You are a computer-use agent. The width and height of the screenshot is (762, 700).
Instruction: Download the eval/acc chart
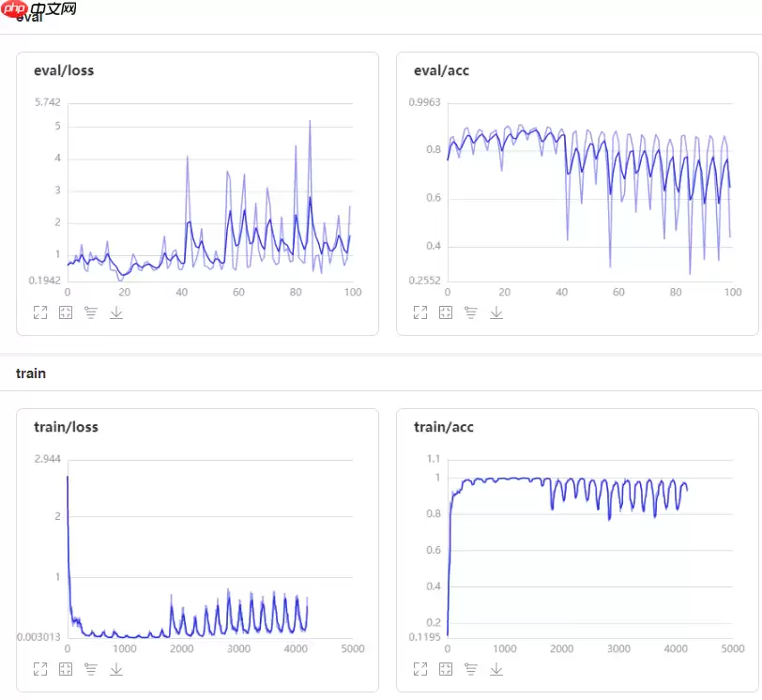point(496,312)
